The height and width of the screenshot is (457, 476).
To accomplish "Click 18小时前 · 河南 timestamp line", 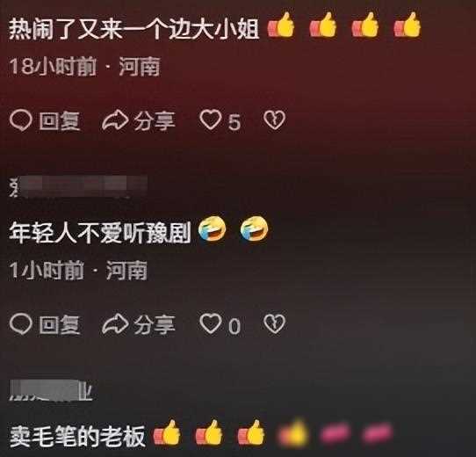I will click(84, 66).
